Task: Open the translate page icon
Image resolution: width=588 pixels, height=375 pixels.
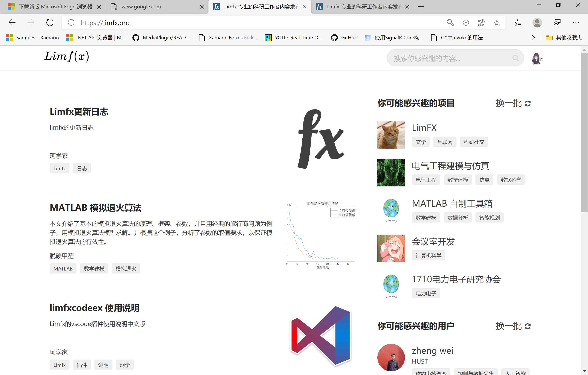Action: click(x=481, y=23)
